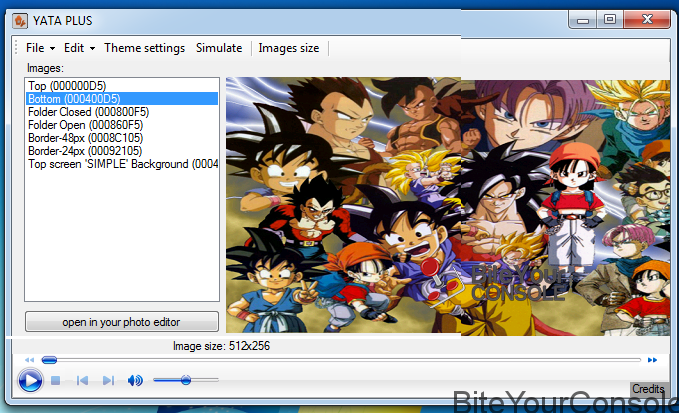Select Bottom (000400D5) list entry
This screenshot has height=413, width=679.
[x=122, y=99]
